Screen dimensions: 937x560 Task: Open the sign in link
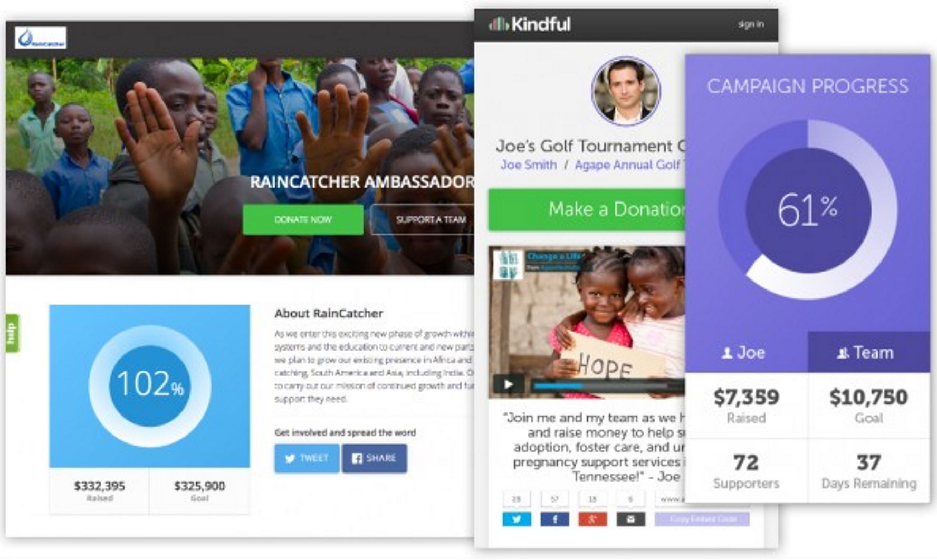tap(751, 24)
